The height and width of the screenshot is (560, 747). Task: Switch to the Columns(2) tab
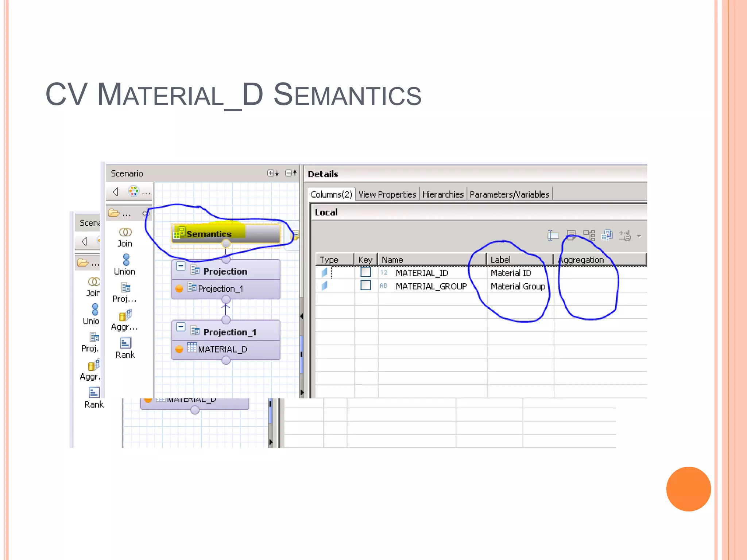[x=331, y=194]
